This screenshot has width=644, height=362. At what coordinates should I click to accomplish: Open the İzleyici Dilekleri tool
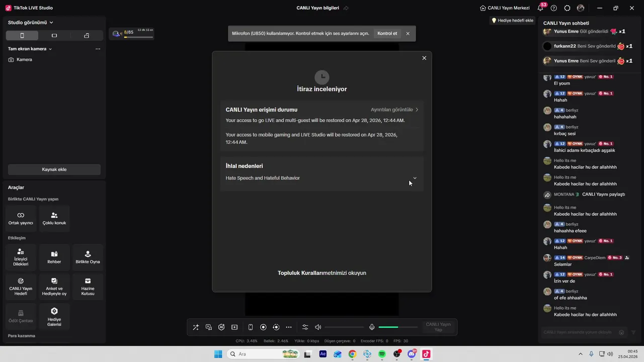coord(21,257)
